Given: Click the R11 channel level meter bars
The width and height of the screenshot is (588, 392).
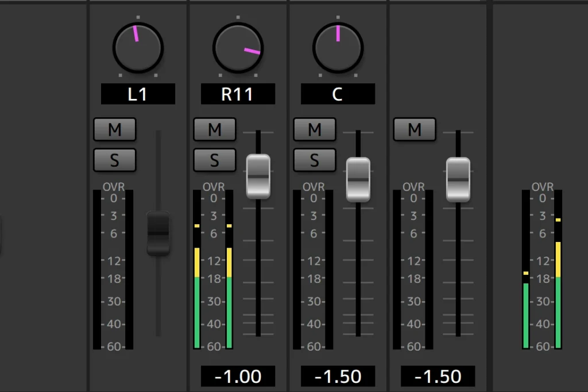Looking at the screenshot, I should tap(213, 270).
